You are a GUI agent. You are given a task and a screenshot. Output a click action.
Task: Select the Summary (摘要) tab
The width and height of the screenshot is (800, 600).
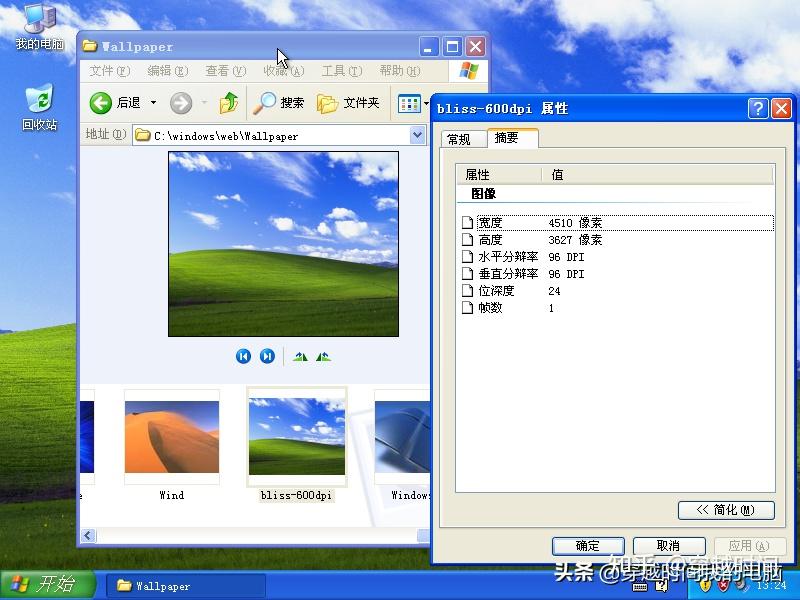coord(512,138)
